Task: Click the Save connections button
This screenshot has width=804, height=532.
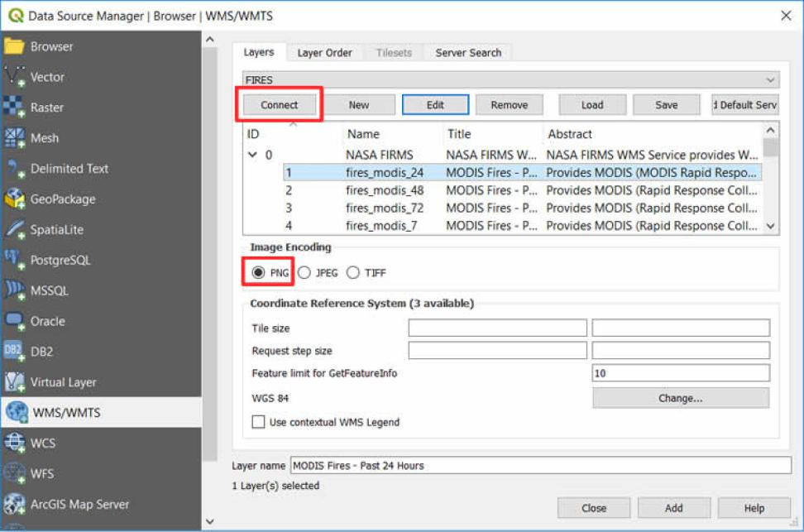Action: tap(667, 104)
